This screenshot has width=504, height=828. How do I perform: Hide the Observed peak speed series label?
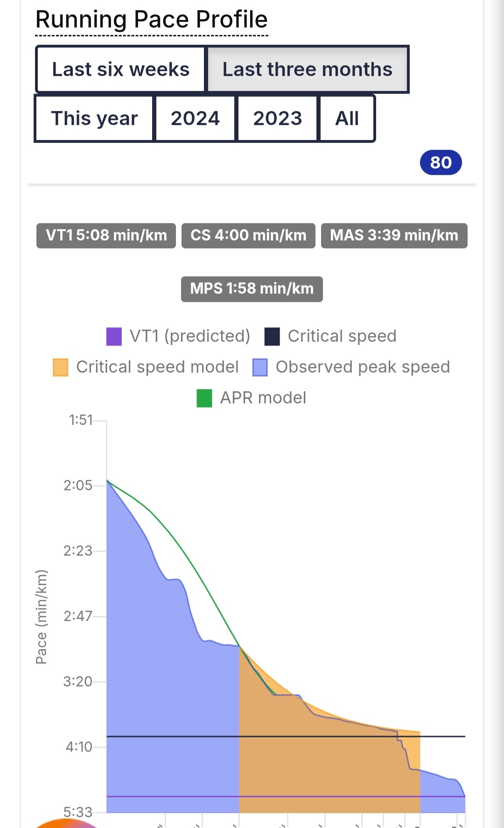click(363, 367)
